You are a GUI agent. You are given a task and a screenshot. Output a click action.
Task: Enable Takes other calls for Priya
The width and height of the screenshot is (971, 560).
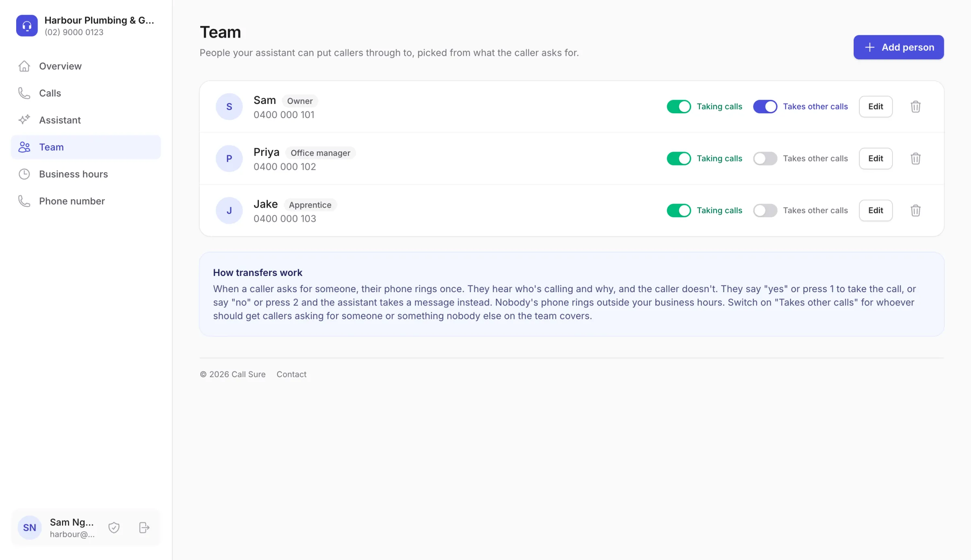pyautogui.click(x=765, y=158)
